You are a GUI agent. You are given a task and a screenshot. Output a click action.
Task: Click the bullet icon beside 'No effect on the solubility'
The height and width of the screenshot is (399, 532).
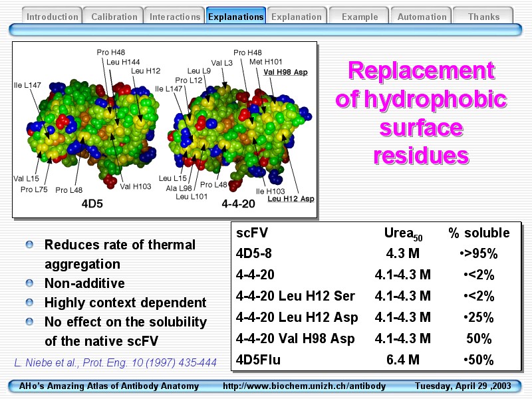29,322
